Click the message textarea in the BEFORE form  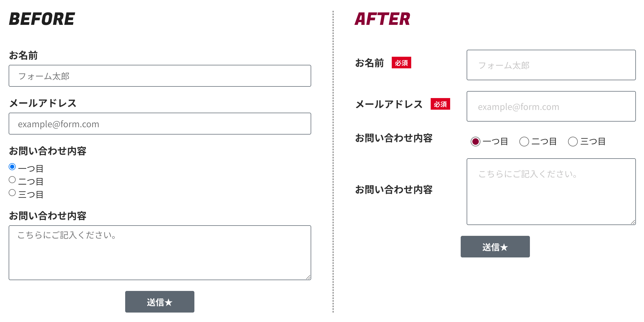tap(160, 253)
